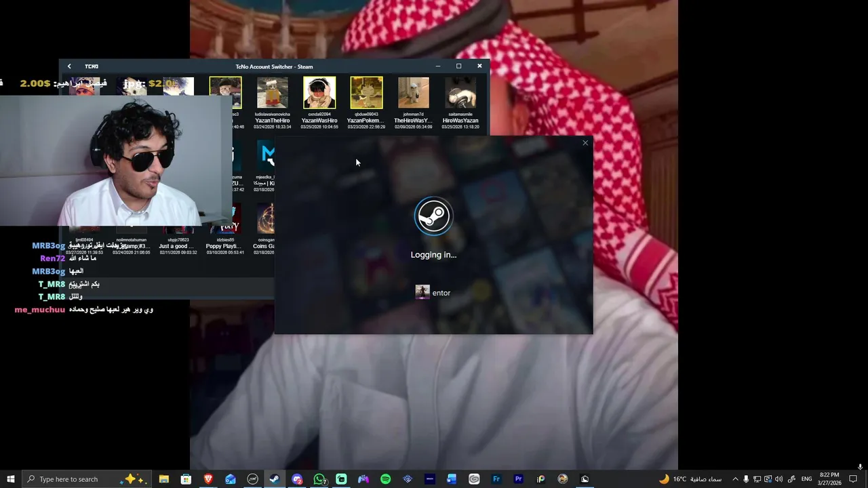Click the Coins Ga... account avatar
The image size is (868, 488).
coord(266,218)
